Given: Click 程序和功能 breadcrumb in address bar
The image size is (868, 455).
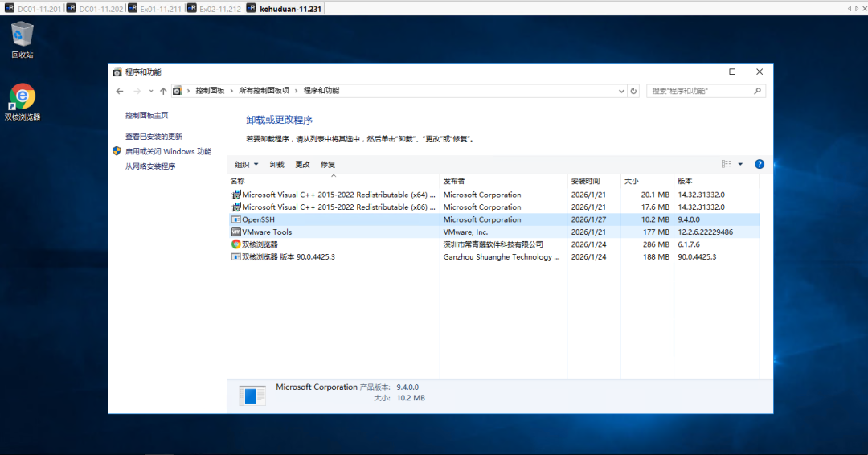Looking at the screenshot, I should click(321, 91).
